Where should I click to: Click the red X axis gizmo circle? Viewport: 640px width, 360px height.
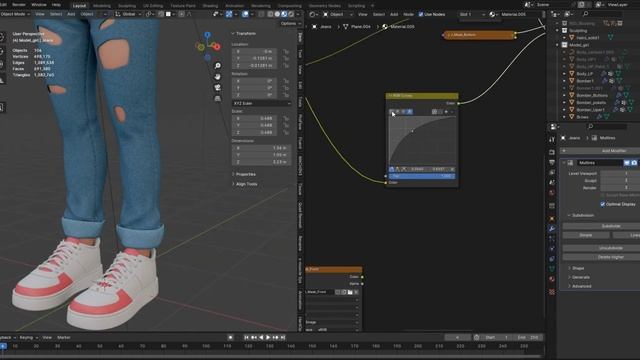click(217, 47)
